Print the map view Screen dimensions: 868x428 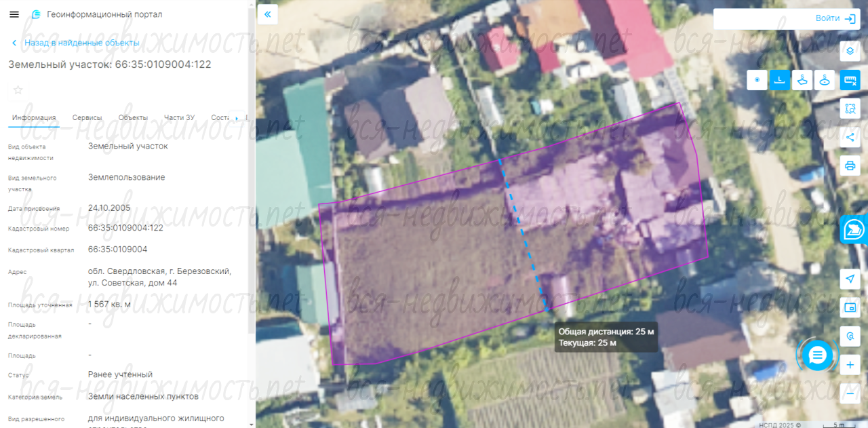[850, 166]
